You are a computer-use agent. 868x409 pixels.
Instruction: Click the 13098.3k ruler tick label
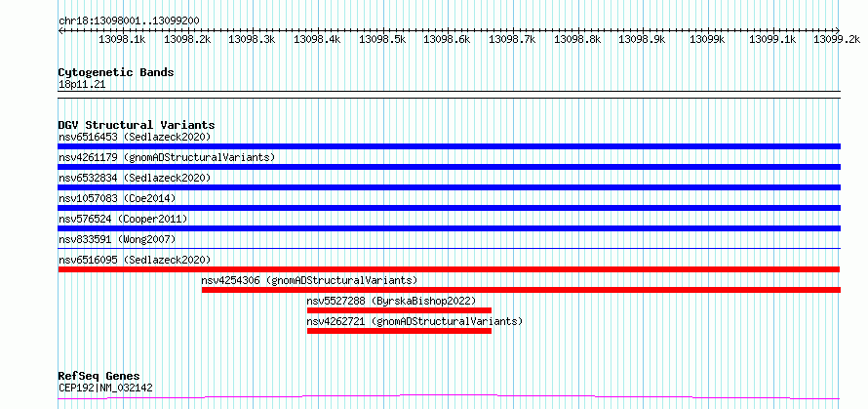252,39
